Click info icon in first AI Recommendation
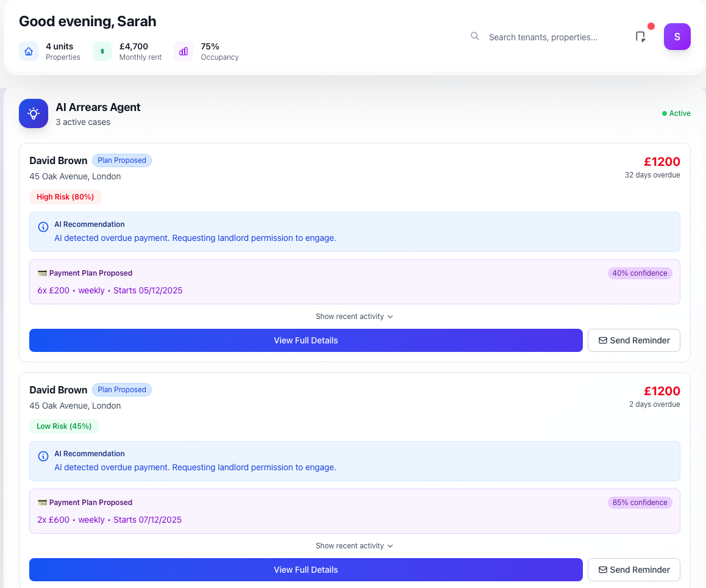706x588 pixels. click(43, 227)
